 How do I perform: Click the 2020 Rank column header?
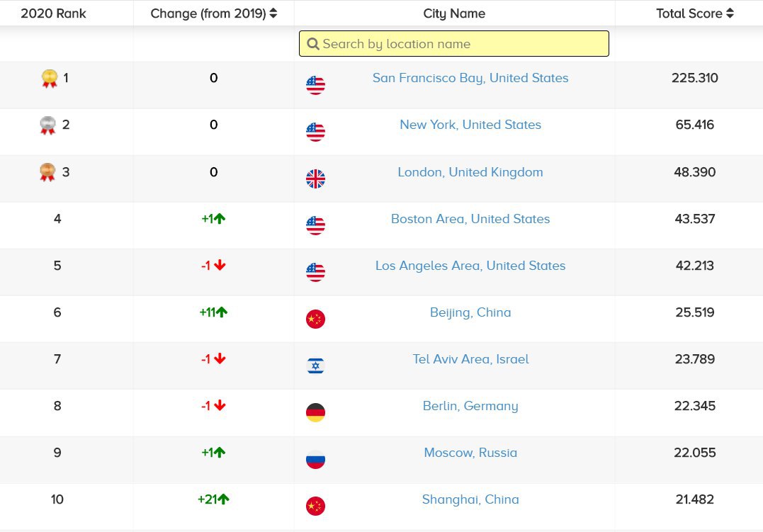[x=53, y=13]
